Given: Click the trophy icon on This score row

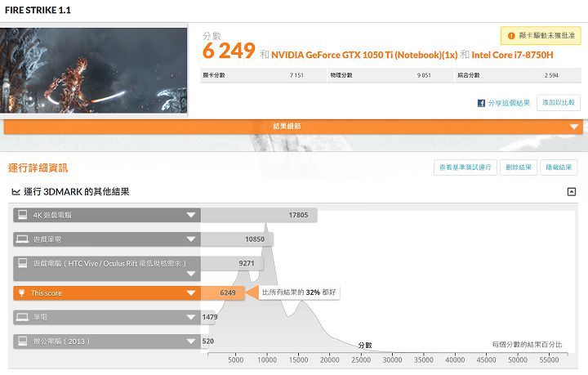Looking at the screenshot, I should point(22,292).
